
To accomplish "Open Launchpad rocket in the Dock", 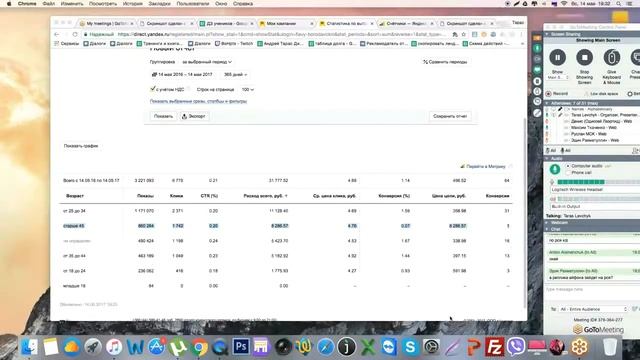I will pos(93,347).
